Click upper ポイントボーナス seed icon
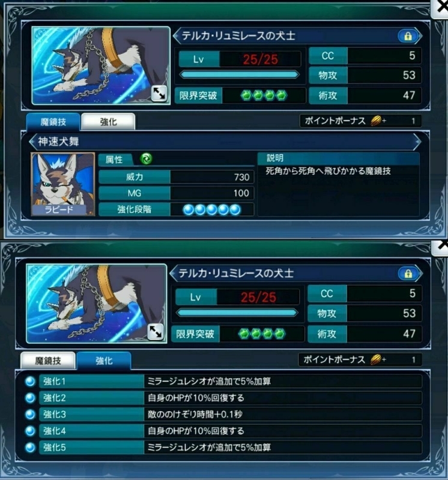 (376, 121)
